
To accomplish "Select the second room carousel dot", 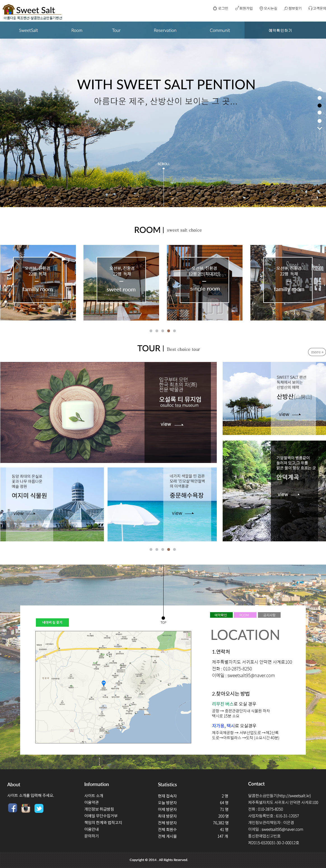I will [x=157, y=331].
